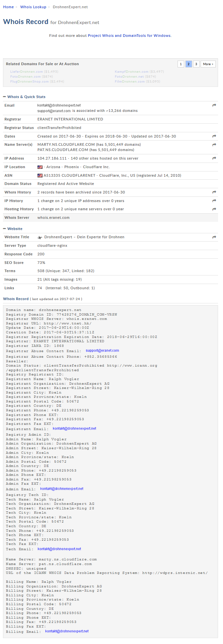
Task: Open the Home breadcrumb link
Action: [9, 7]
